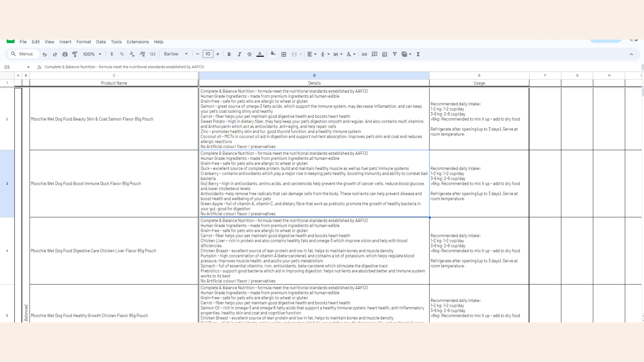Insert a link into the cell
This screenshot has width=644, height=362.
click(365, 54)
